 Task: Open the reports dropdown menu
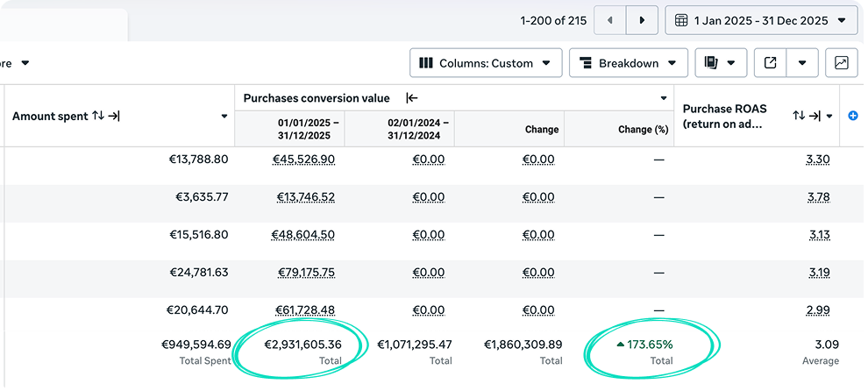click(720, 63)
